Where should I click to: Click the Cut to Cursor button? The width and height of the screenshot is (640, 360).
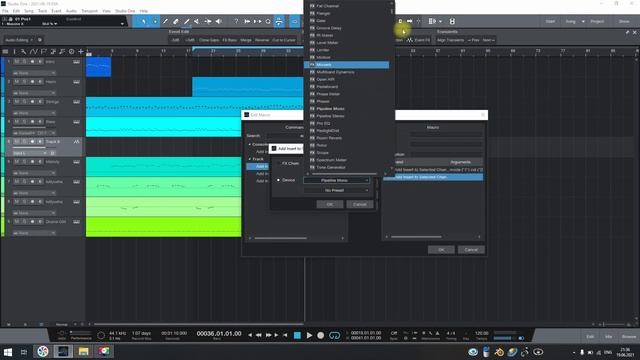click(283, 40)
